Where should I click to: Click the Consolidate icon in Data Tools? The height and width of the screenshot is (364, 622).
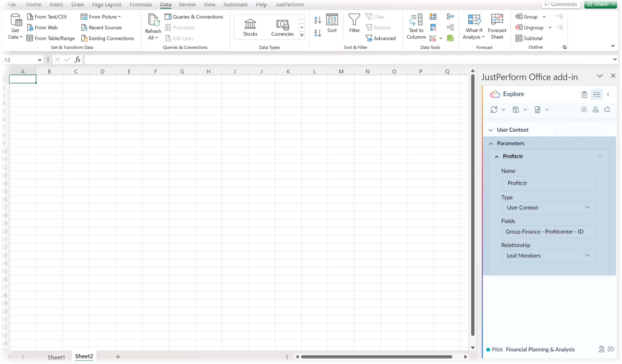(450, 16)
